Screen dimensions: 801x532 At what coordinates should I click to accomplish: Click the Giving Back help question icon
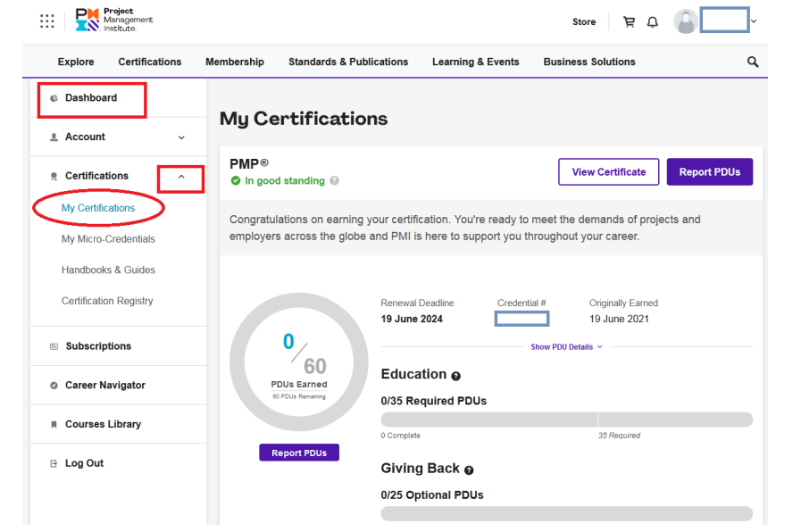coord(469,470)
